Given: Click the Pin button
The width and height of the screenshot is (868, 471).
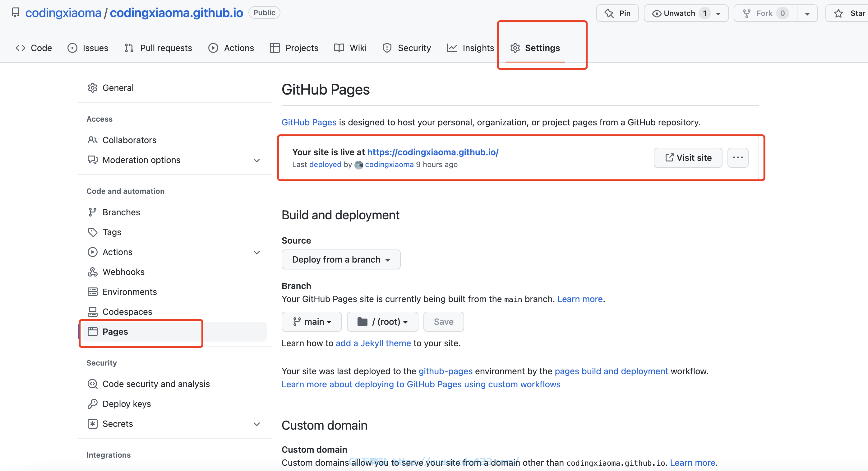Looking at the screenshot, I should pos(617,13).
